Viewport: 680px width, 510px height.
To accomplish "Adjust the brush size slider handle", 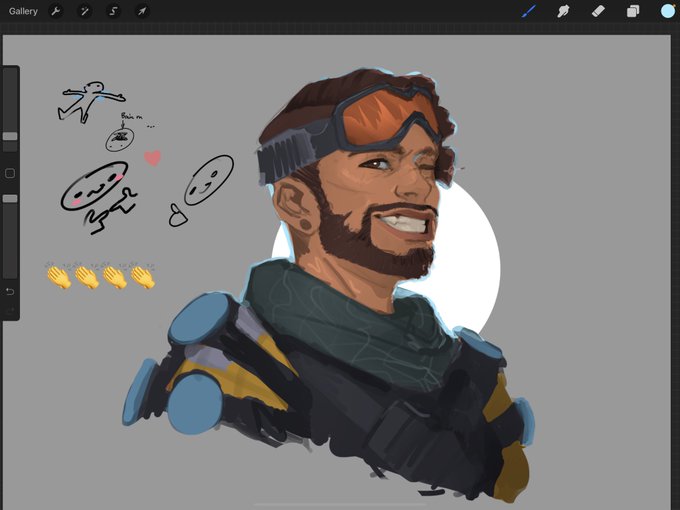I will [10, 136].
